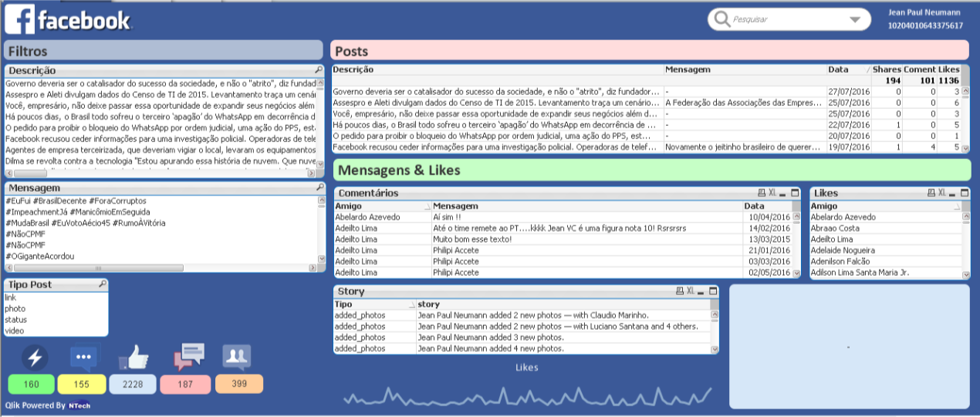The width and height of the screenshot is (980, 417).
Task: Click the friends people icon
Action: click(x=237, y=356)
